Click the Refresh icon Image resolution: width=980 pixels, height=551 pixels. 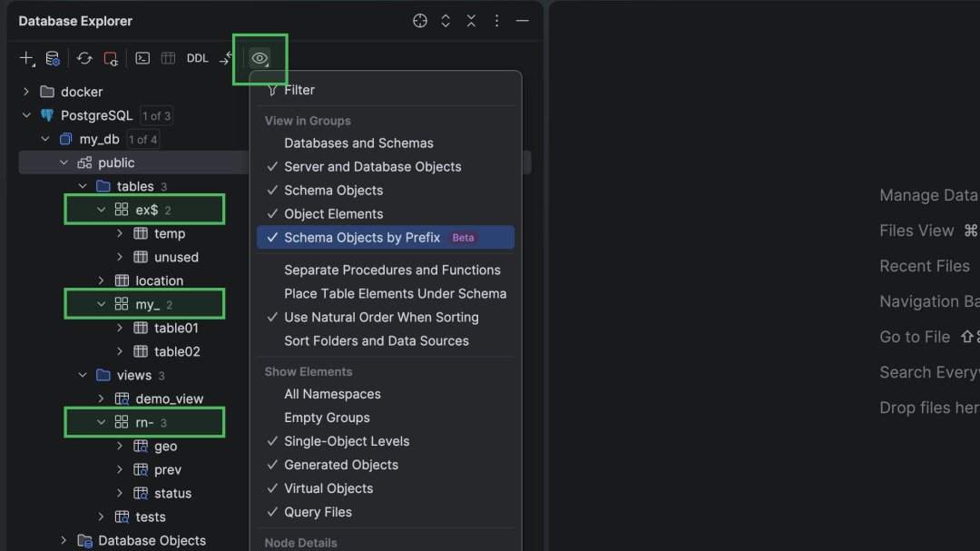click(84, 58)
